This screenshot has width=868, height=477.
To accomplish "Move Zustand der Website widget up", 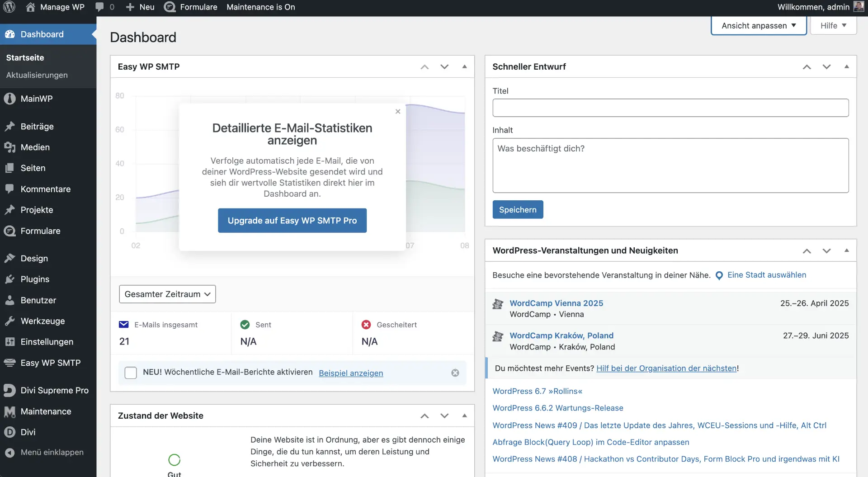I will [425, 416].
